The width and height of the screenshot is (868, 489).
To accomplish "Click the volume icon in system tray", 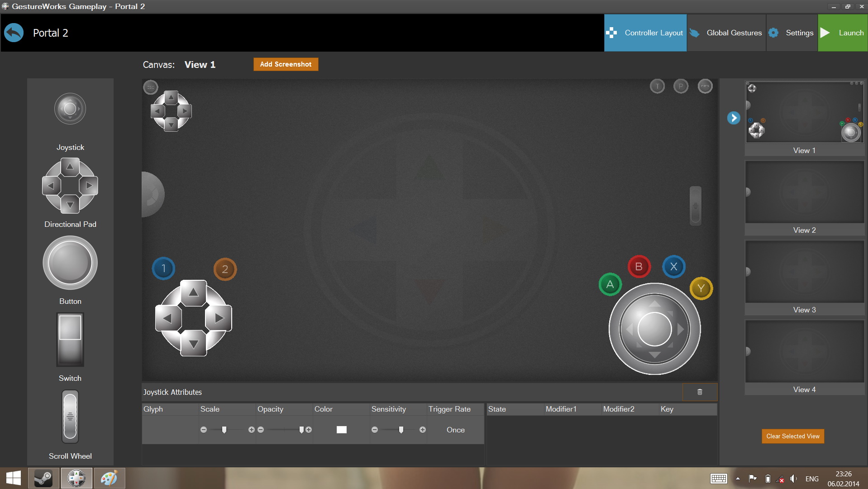I will [793, 479].
